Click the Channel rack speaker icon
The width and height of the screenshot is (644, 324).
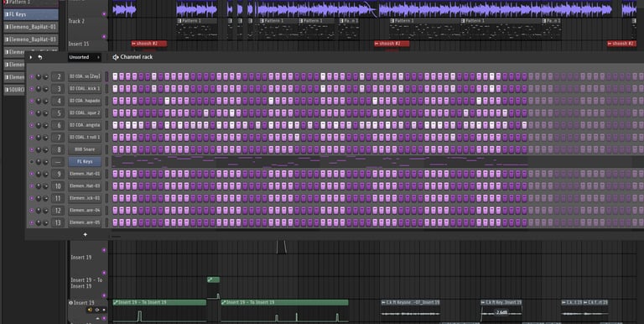(116, 57)
